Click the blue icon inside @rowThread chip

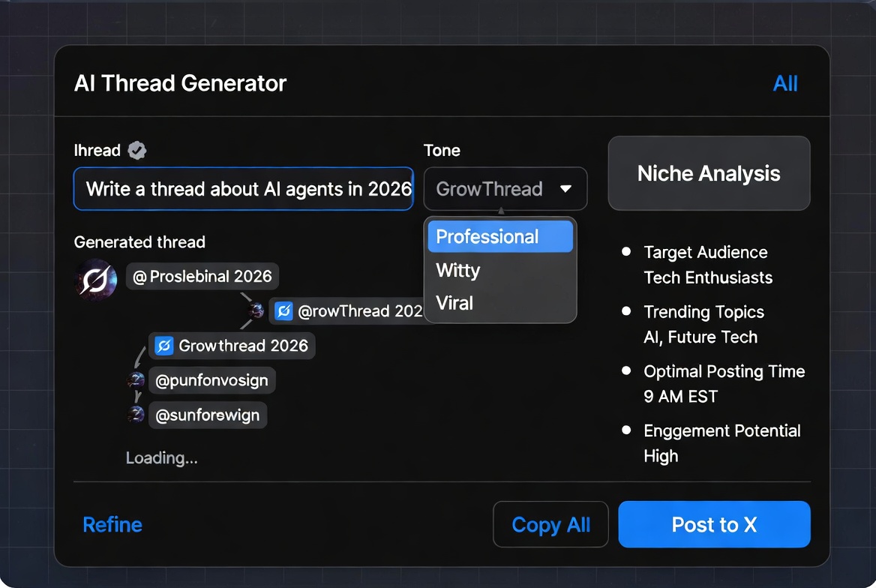[283, 311]
